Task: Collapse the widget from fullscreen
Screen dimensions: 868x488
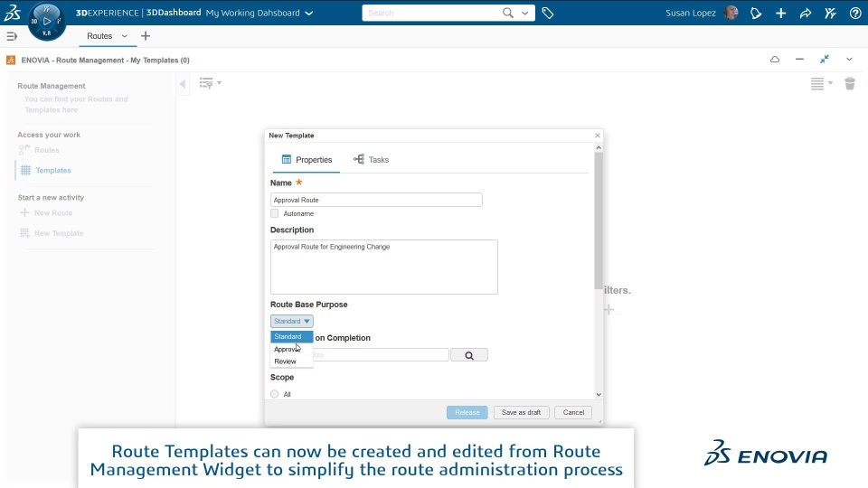Action: 825,60
